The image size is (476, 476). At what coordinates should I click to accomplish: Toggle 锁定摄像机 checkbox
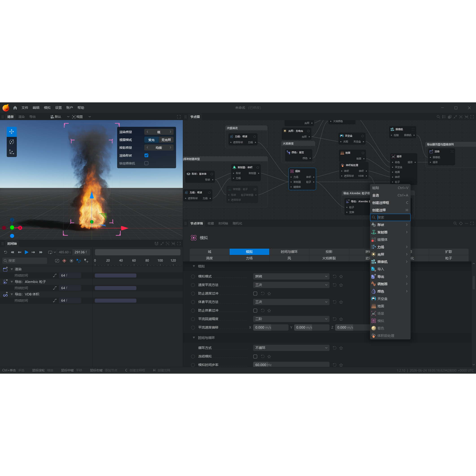(x=146, y=163)
